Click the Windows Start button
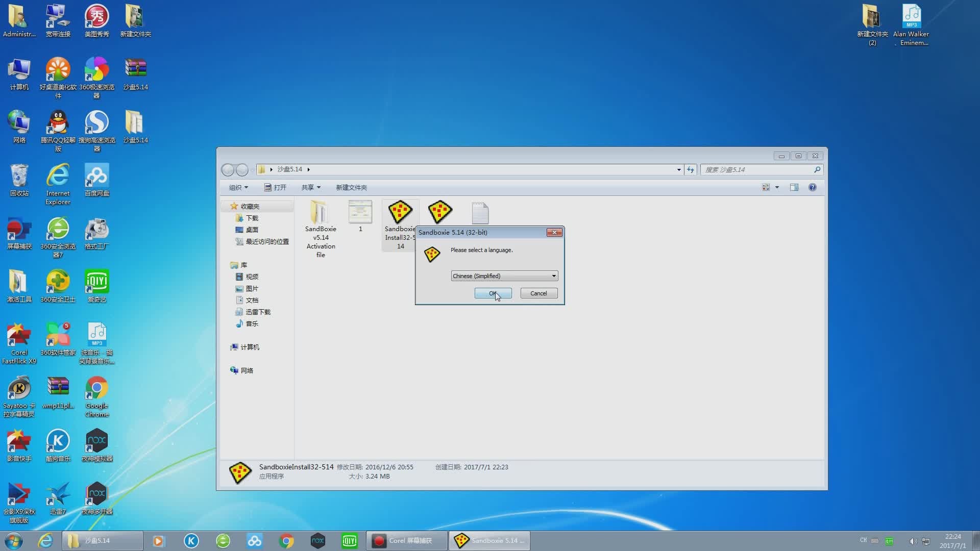This screenshot has width=980, height=551. (14, 541)
